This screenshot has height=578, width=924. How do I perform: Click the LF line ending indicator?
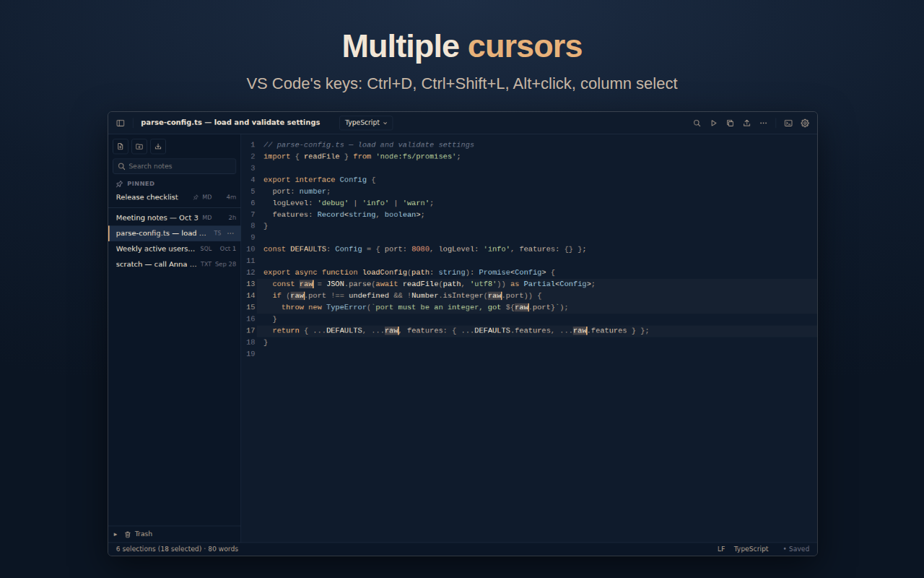click(x=721, y=549)
